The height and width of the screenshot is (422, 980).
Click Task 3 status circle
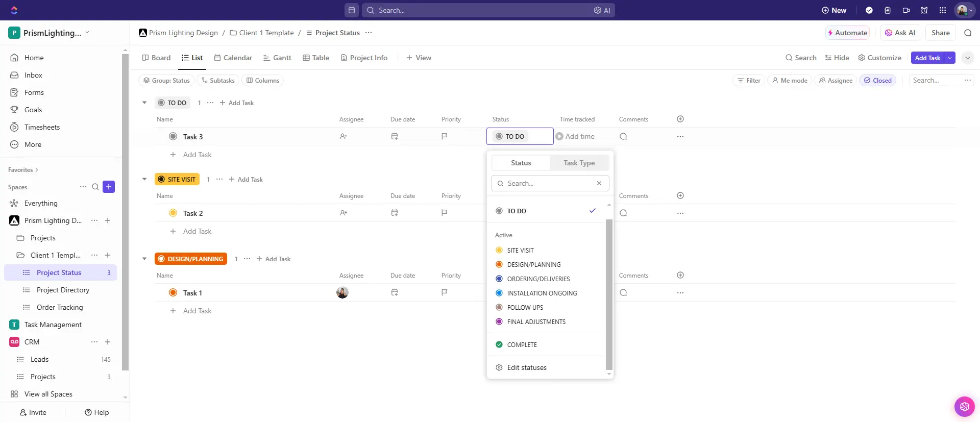[x=173, y=136]
